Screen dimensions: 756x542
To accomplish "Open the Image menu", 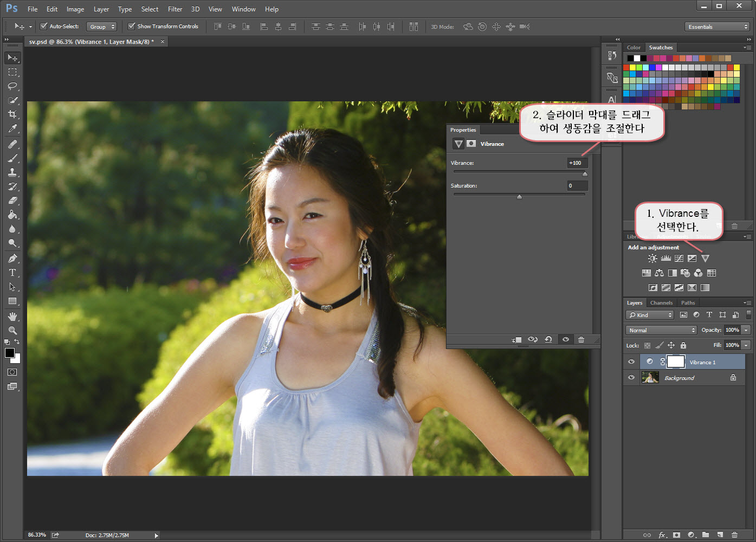I will coord(75,9).
